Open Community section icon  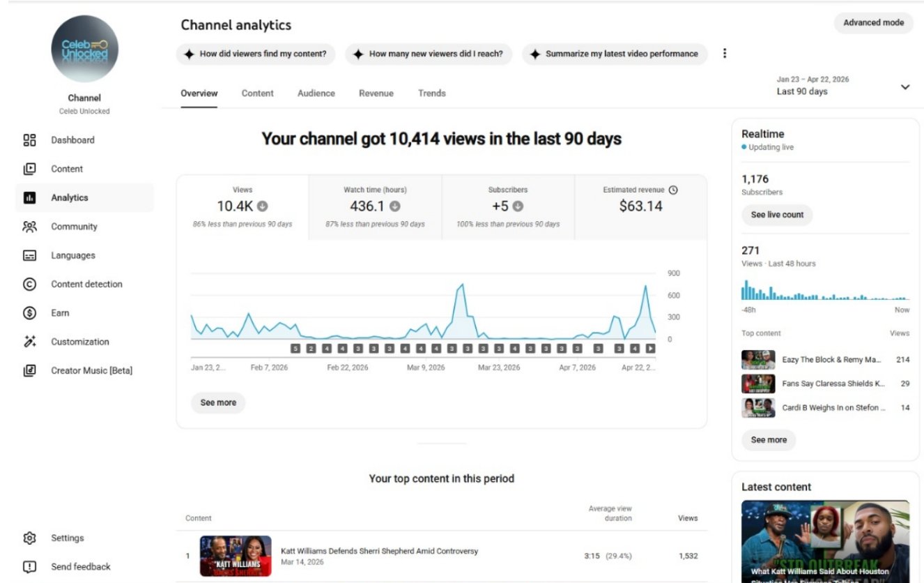tap(29, 227)
